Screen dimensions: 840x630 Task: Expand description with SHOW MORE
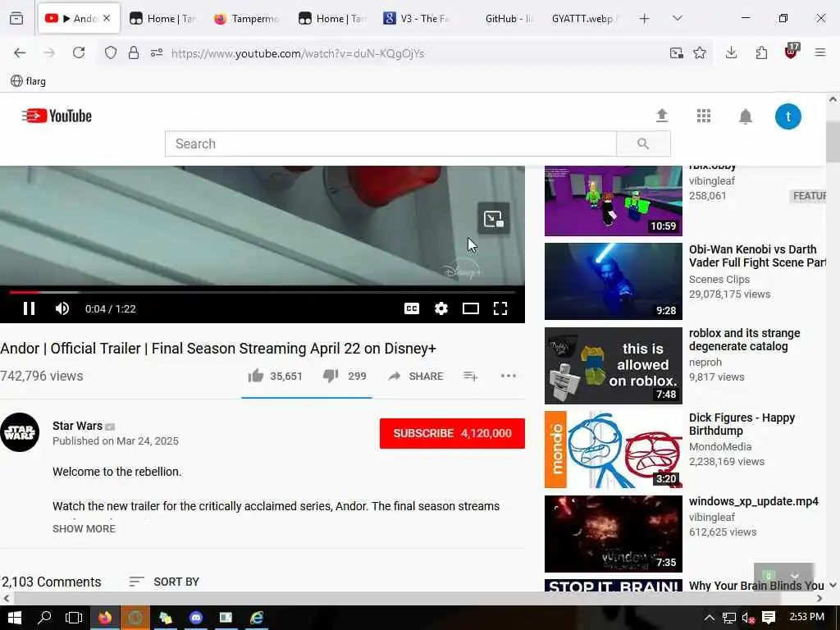[x=84, y=529]
